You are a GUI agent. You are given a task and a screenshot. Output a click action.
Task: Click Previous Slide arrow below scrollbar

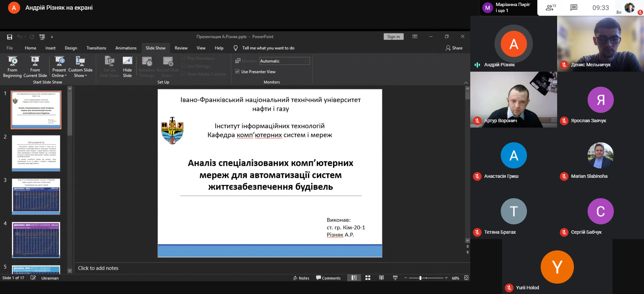(x=468, y=246)
